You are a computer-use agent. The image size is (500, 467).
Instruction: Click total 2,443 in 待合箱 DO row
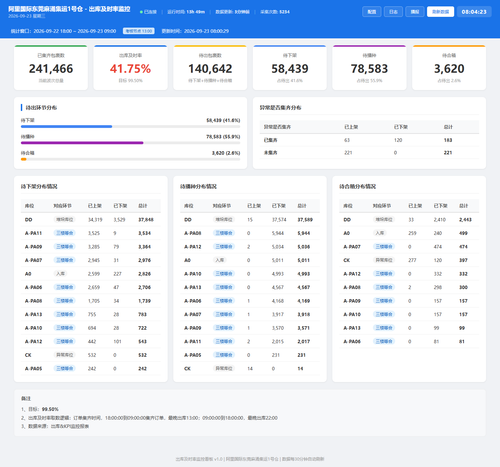pyautogui.click(x=465, y=220)
